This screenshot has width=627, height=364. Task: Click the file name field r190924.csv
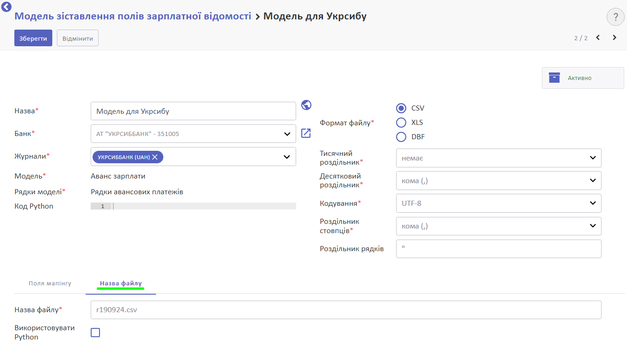[x=346, y=310]
